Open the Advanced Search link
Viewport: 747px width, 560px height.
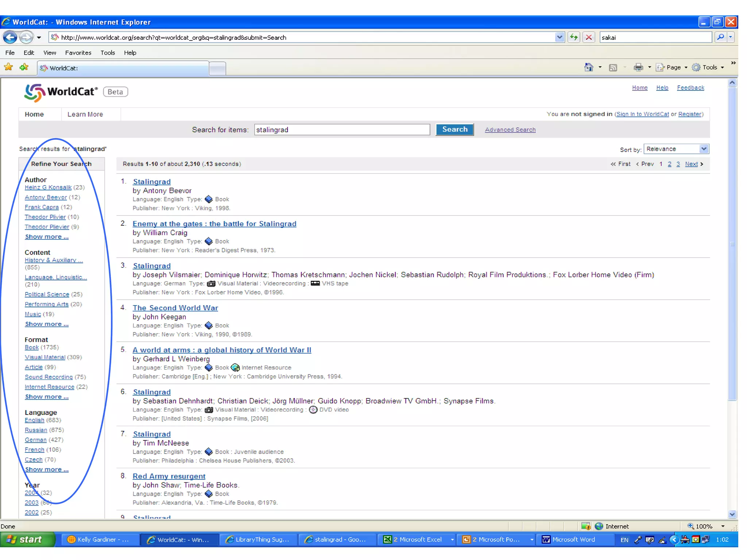(510, 130)
